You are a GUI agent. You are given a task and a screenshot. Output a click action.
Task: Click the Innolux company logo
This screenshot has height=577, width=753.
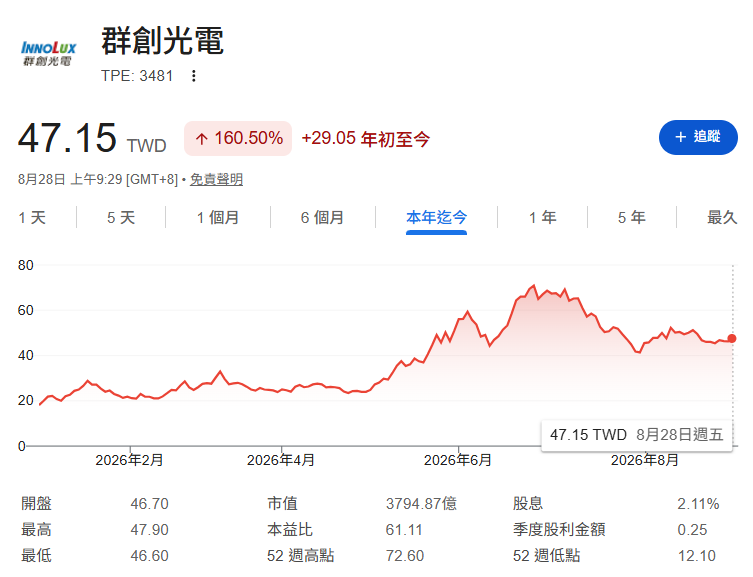[x=48, y=53]
